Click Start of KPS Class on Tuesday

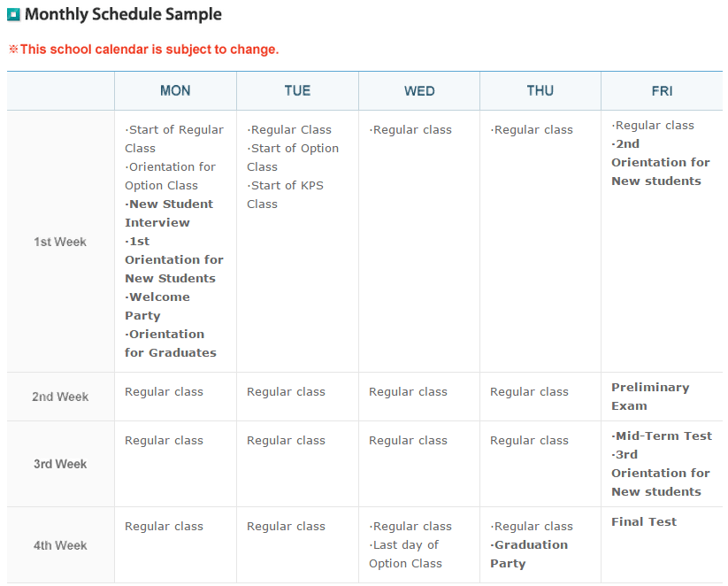pyautogui.click(x=285, y=195)
